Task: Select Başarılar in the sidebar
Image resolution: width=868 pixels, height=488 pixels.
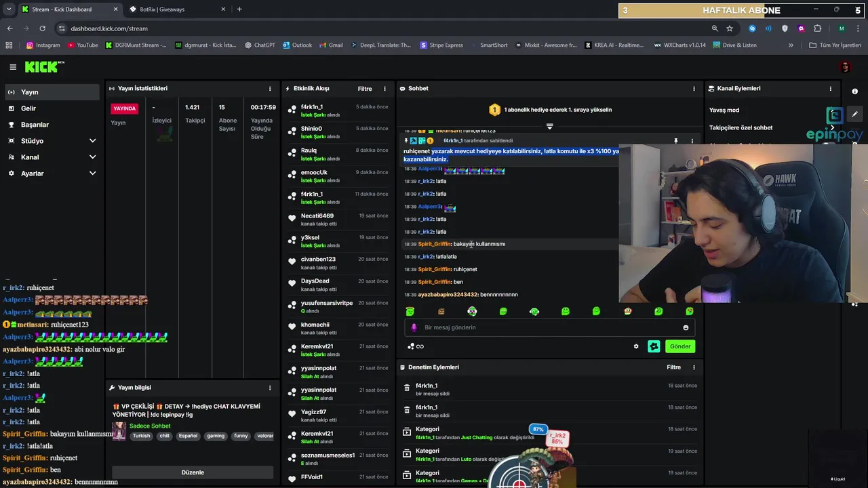Action: (51, 125)
